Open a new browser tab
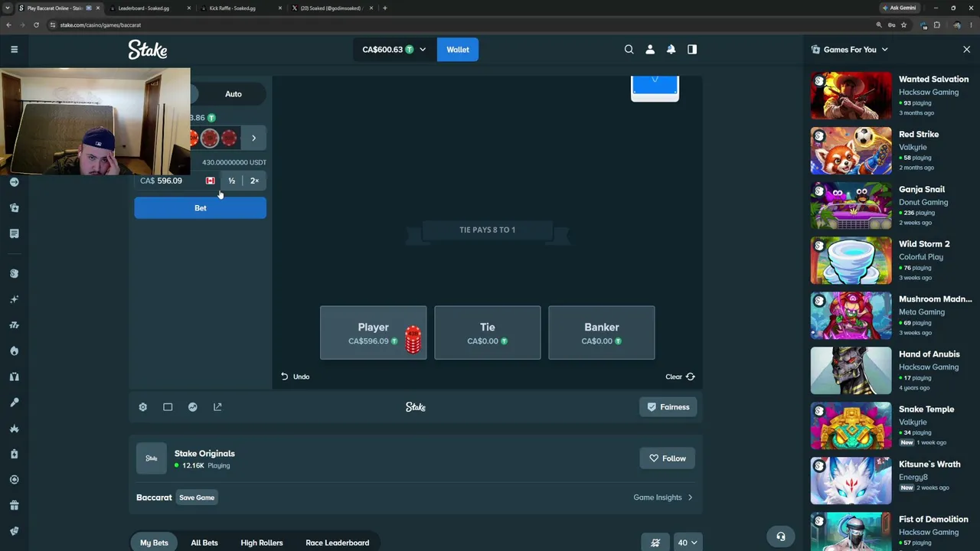Image resolution: width=980 pixels, height=551 pixels. click(385, 8)
